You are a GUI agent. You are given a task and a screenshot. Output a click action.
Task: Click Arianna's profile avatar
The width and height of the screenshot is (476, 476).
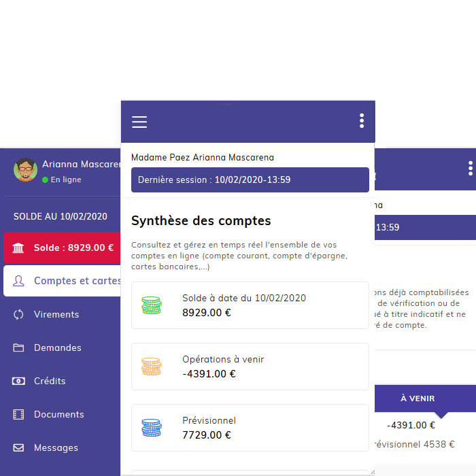tap(25, 169)
